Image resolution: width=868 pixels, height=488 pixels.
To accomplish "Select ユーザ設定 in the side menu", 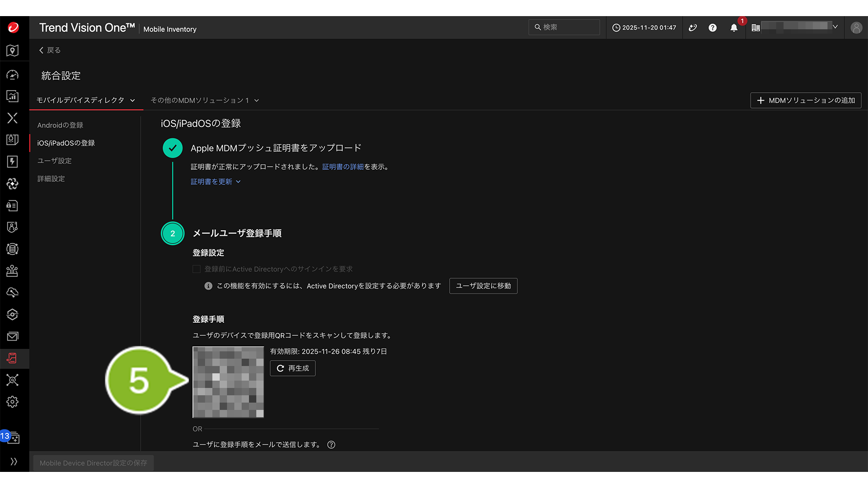I will pyautogui.click(x=54, y=161).
